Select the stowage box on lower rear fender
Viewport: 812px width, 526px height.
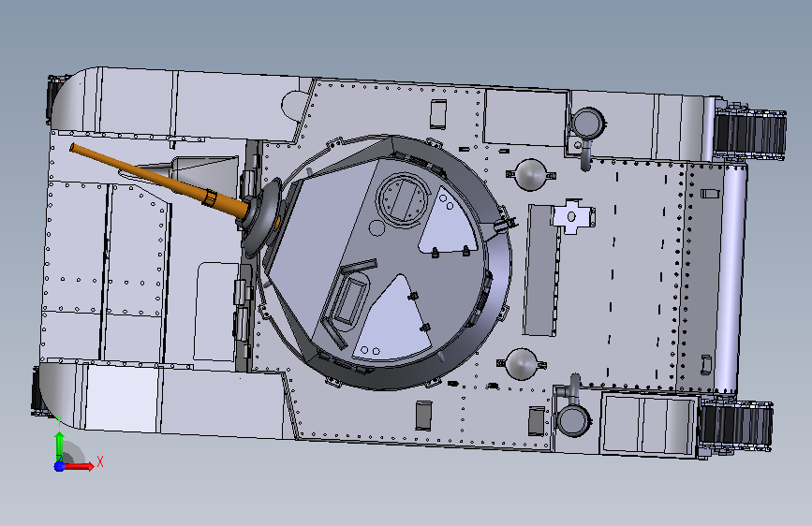[x=647, y=423]
